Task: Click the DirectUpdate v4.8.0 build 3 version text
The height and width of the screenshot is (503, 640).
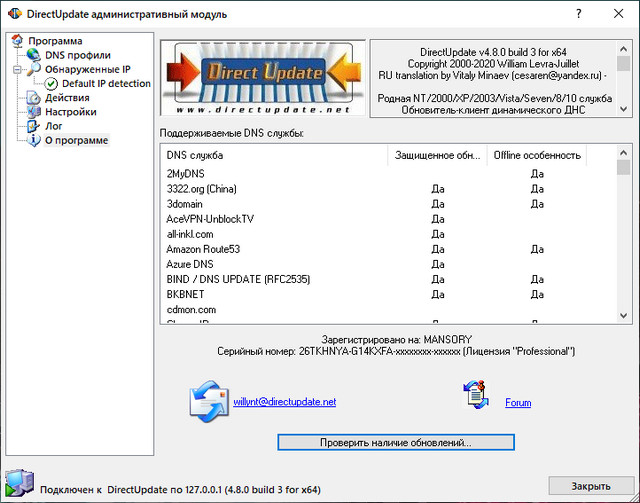Action: [493, 53]
